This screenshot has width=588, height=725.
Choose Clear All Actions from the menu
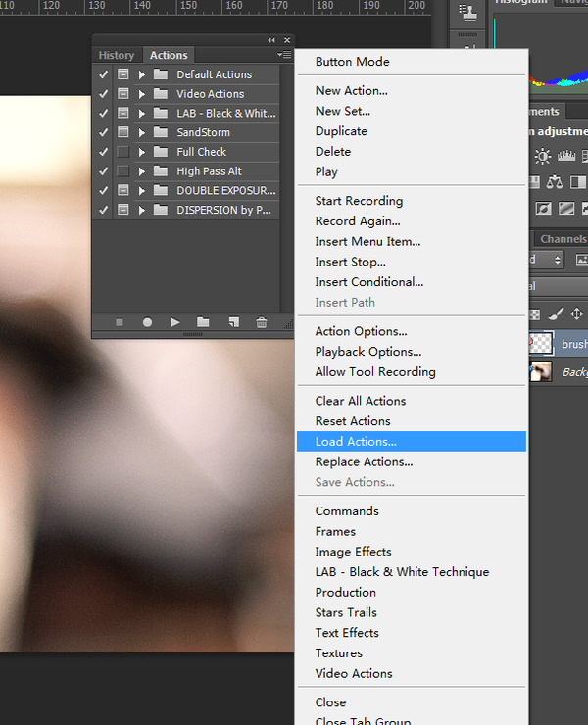[412, 401]
